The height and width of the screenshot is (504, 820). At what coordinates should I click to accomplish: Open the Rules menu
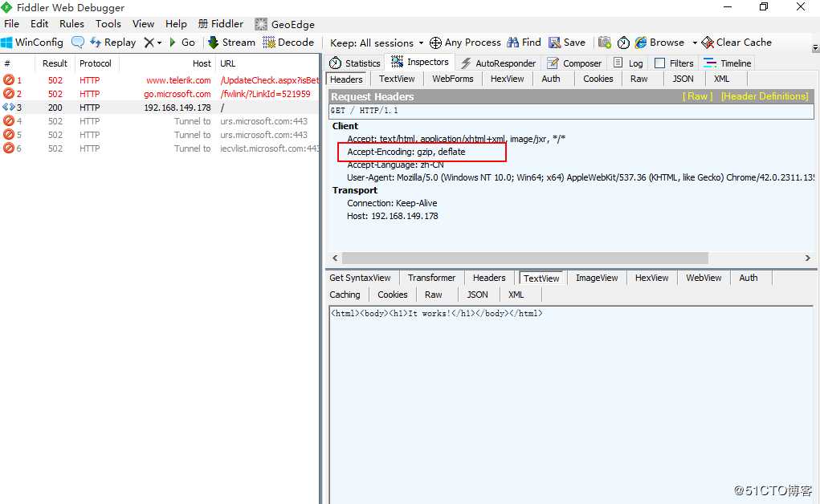(71, 23)
